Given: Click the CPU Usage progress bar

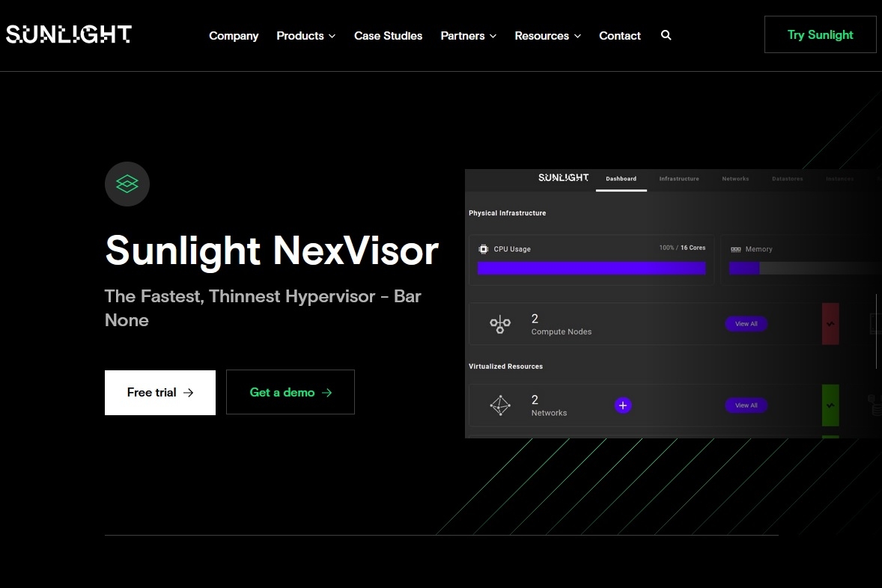Looking at the screenshot, I should tap(591, 269).
